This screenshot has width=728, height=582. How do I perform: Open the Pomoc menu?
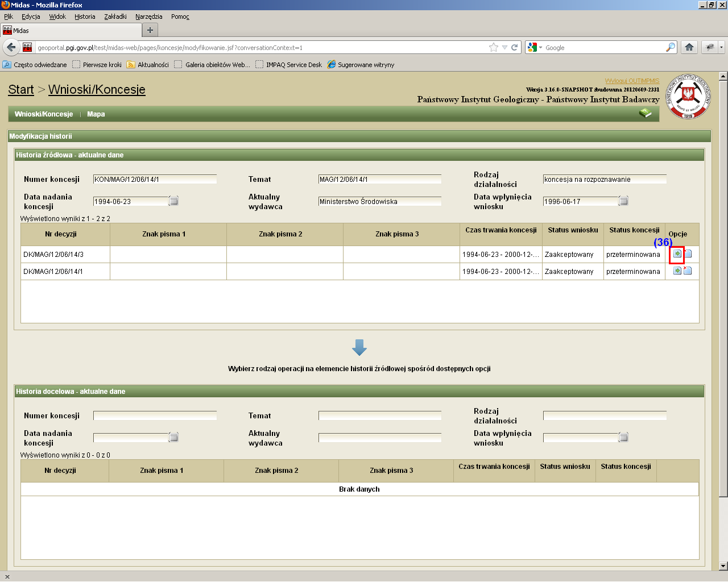[x=180, y=16]
